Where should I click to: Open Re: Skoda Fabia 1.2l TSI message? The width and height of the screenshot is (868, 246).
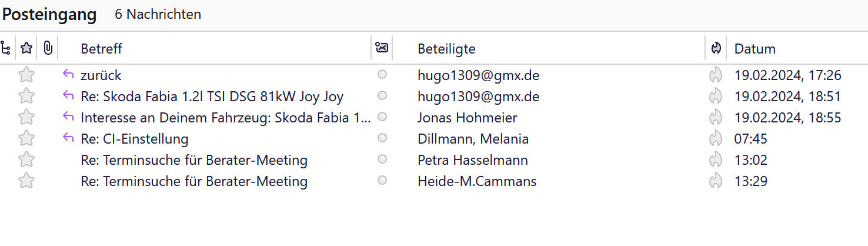point(212,97)
